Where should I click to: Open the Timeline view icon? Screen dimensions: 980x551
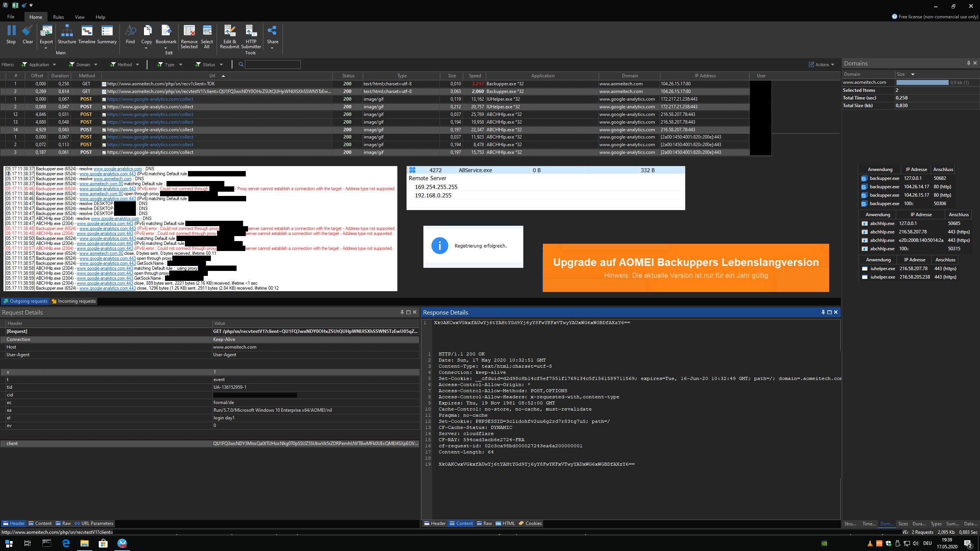87,35
